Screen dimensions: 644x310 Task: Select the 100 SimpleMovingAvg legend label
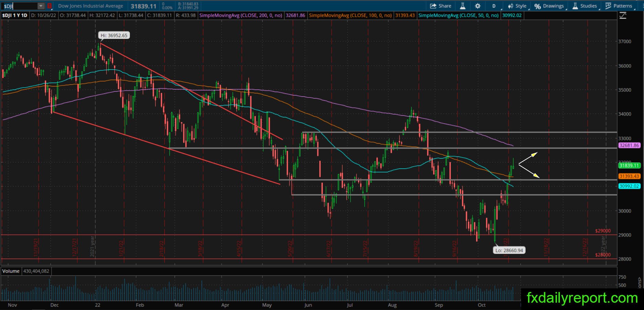[x=351, y=15]
